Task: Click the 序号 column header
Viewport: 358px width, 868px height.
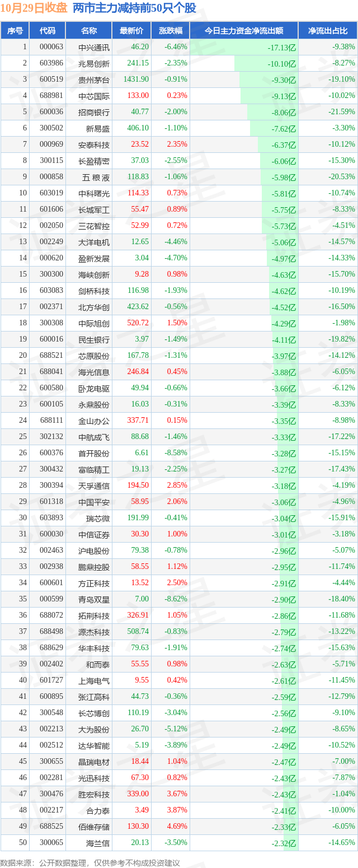Action: (15, 31)
